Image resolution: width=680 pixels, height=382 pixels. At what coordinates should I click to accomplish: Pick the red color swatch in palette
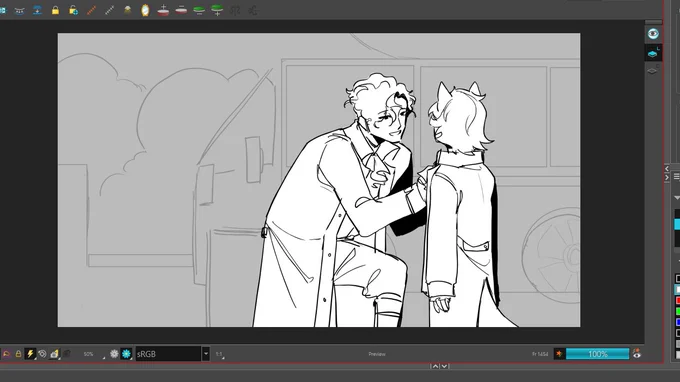(x=678, y=300)
